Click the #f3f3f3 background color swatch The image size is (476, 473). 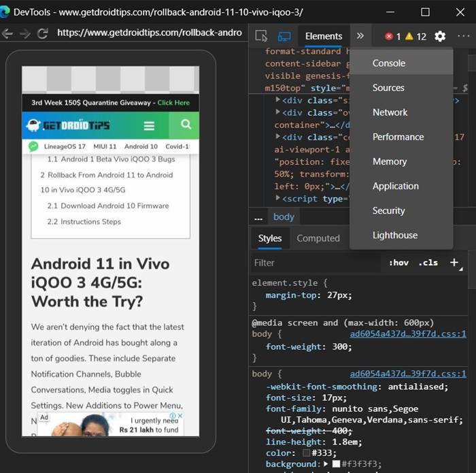tap(336, 464)
